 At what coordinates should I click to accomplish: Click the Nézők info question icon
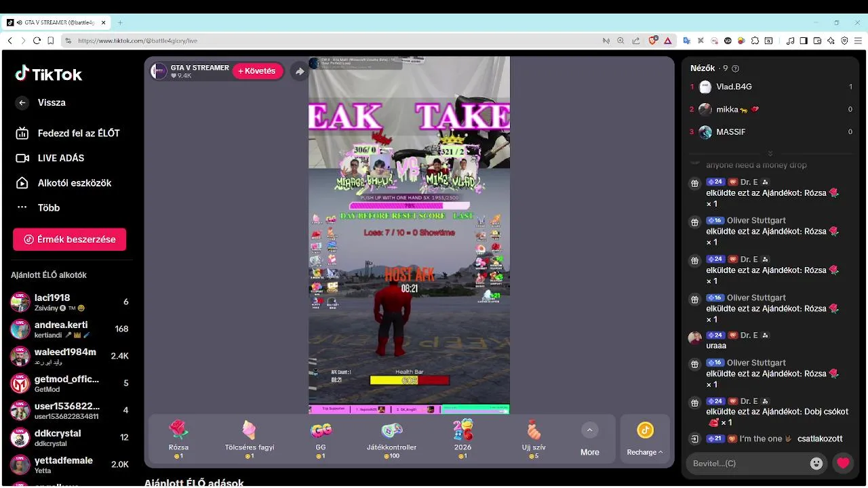[x=736, y=68]
